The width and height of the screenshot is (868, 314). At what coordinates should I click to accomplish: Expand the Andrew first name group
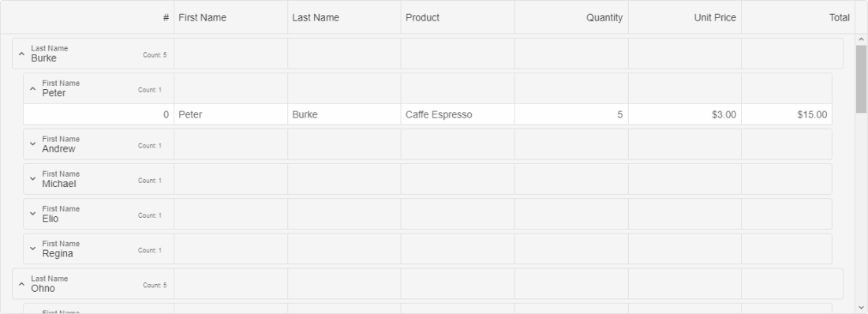(32, 144)
